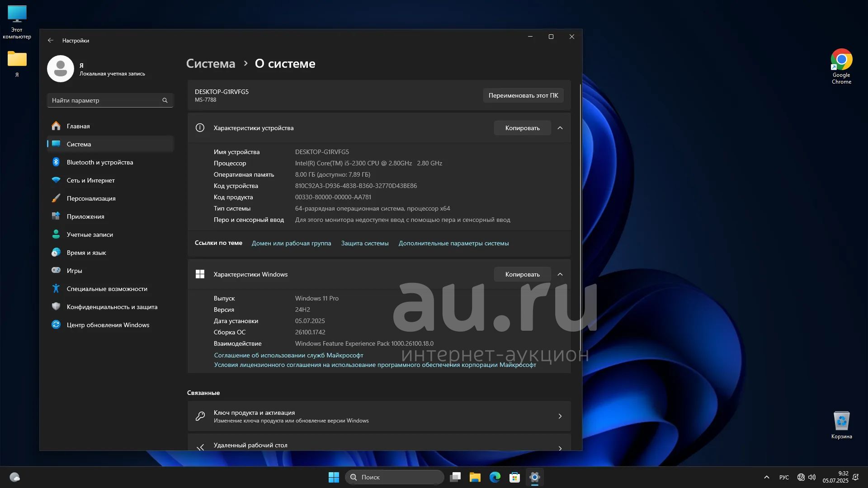Click the Windows logo by Характеристики Windows

click(200, 274)
